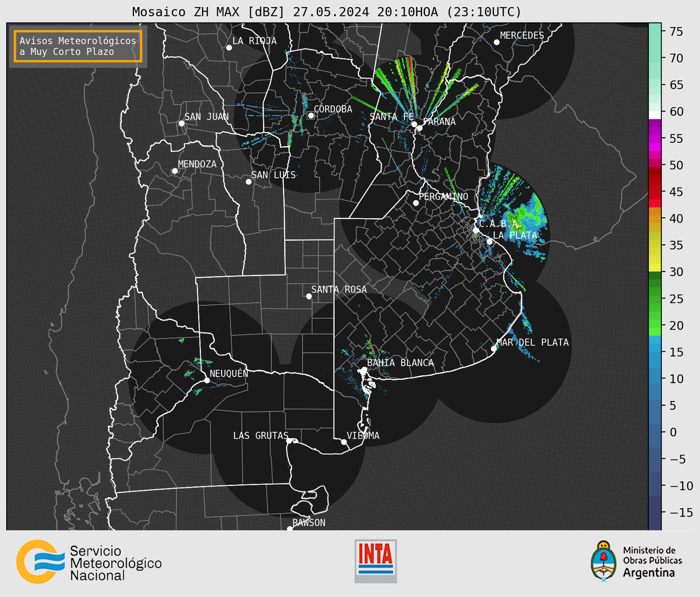Click the LA PLATA city marker dot

[490, 242]
